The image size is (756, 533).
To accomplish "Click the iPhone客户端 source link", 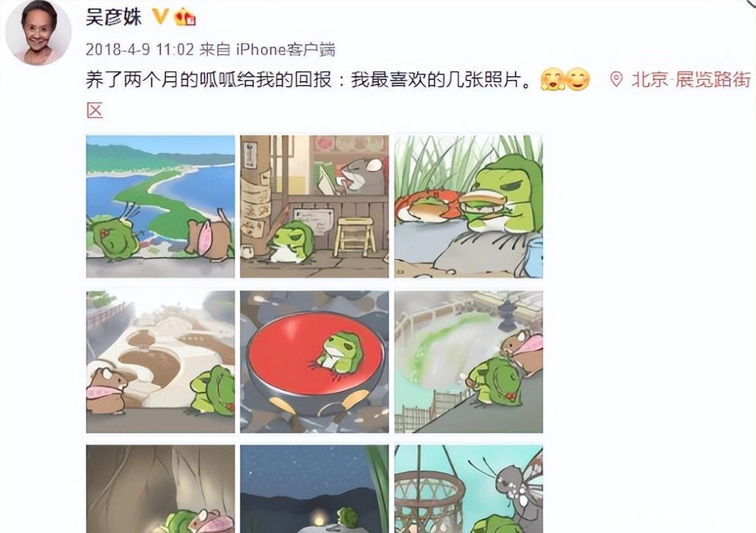I will coord(285,49).
